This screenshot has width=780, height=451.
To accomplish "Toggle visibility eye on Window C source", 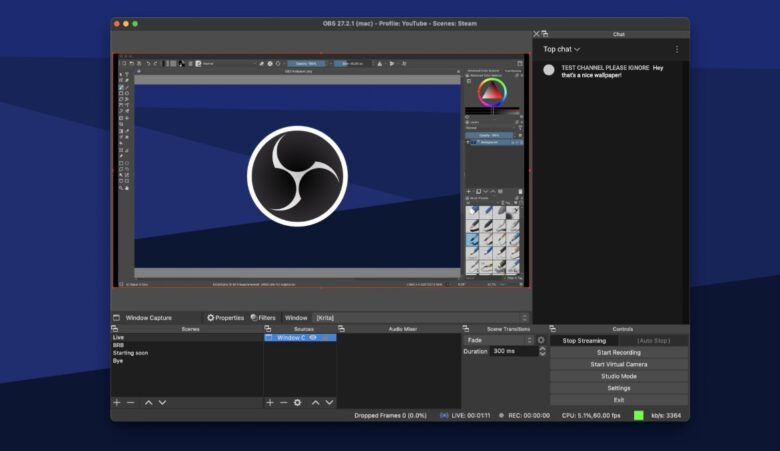I will [x=313, y=338].
